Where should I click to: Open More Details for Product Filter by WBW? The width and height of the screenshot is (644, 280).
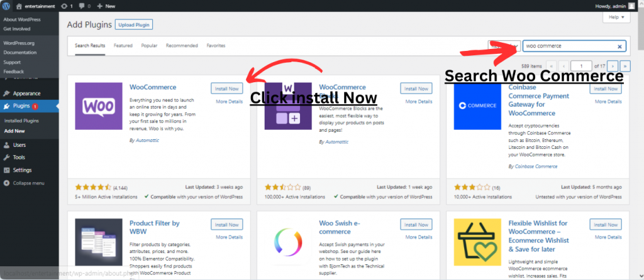tap(229, 237)
